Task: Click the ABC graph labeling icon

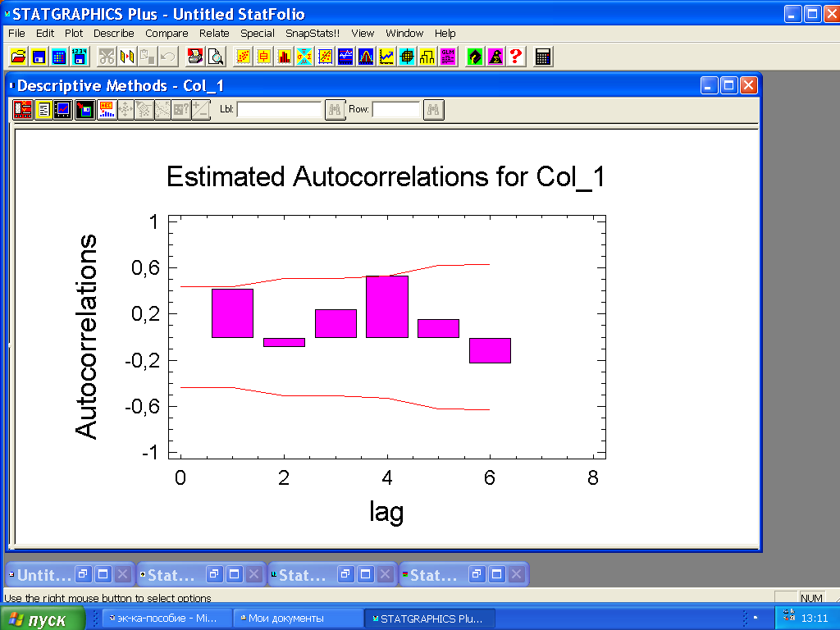Action: [106, 110]
